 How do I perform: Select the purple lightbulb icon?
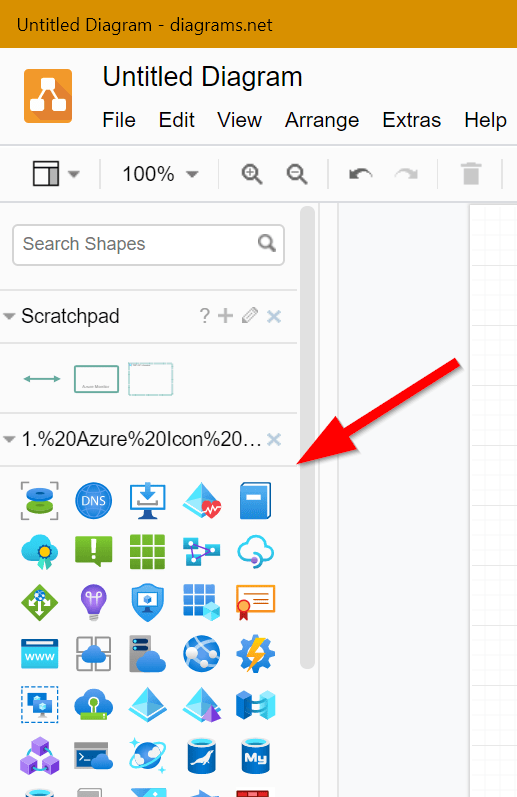click(94, 602)
